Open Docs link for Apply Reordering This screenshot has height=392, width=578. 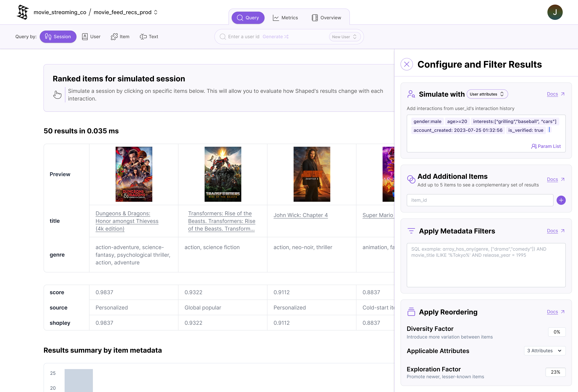coord(556,312)
